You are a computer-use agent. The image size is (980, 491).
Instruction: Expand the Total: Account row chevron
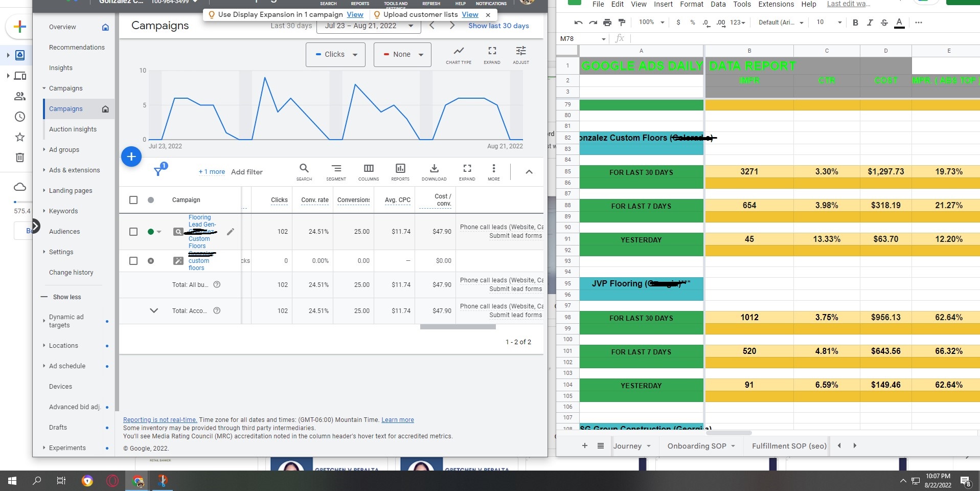tap(153, 310)
